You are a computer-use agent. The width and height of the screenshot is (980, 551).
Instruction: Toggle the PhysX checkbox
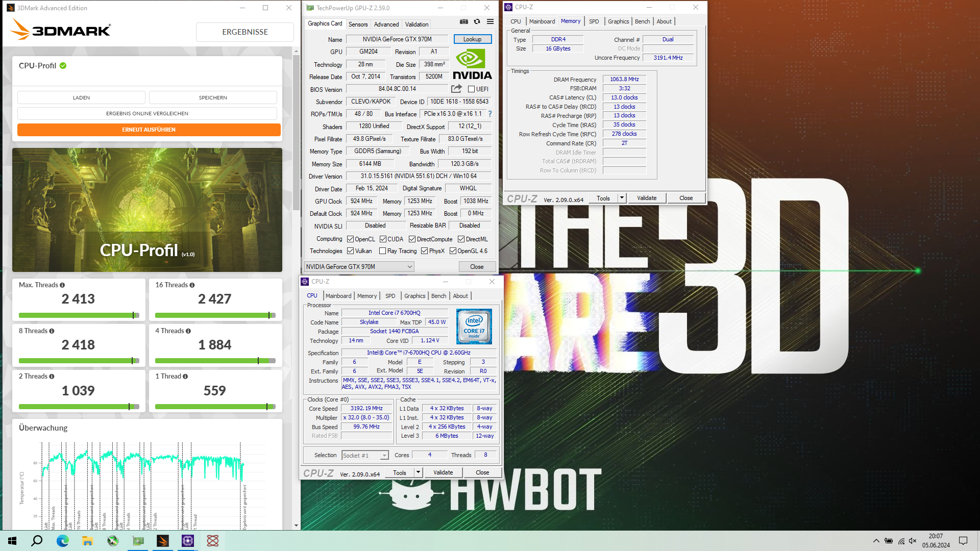pos(424,251)
